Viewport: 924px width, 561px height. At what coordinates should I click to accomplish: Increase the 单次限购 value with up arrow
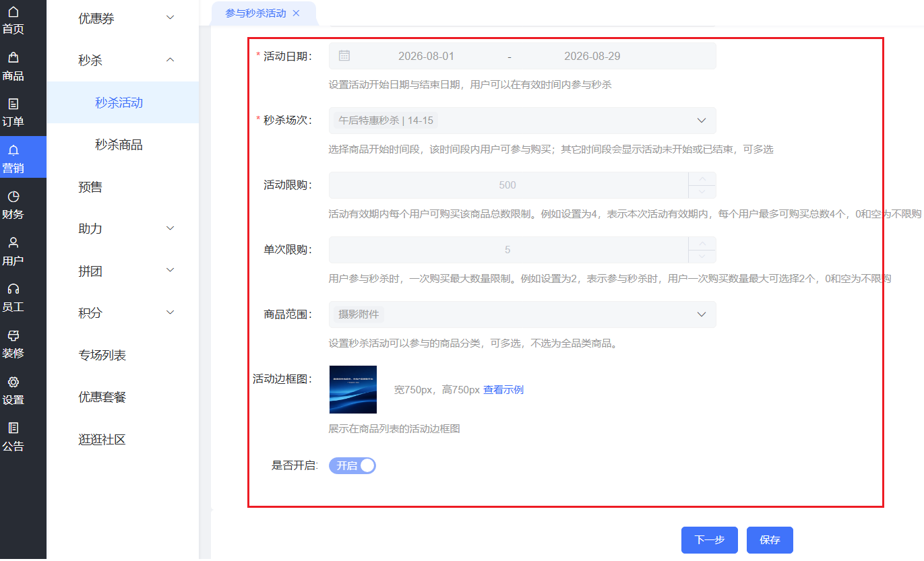pyautogui.click(x=702, y=243)
